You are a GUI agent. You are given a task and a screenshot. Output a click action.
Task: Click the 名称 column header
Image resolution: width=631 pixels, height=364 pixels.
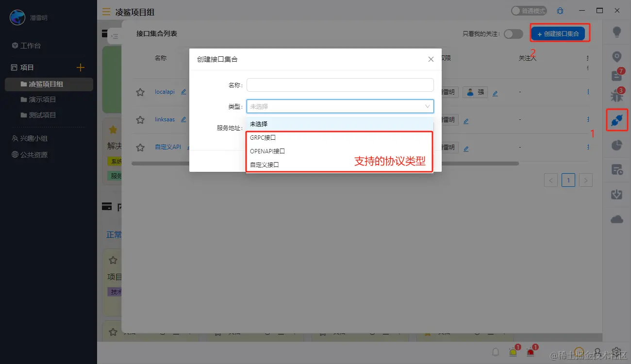tap(161, 58)
